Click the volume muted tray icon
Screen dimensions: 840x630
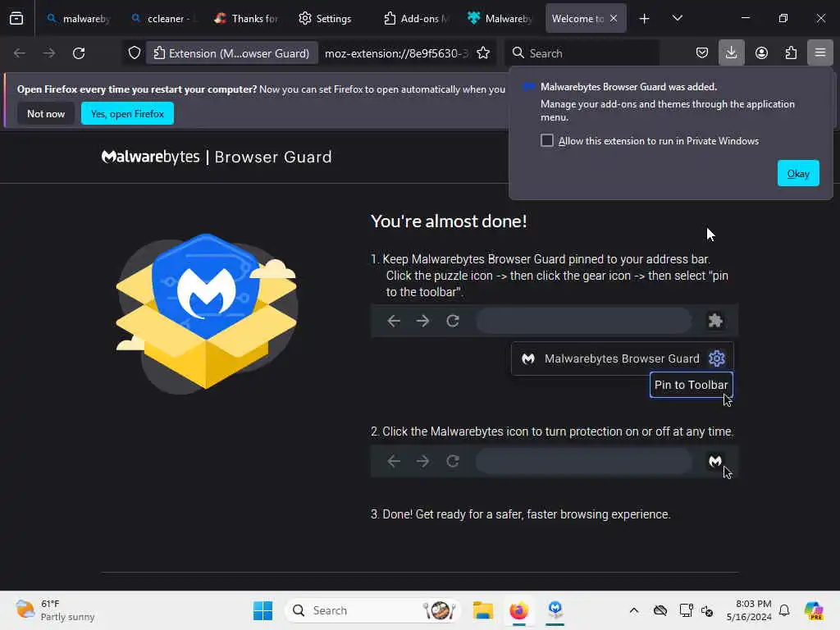707,610
